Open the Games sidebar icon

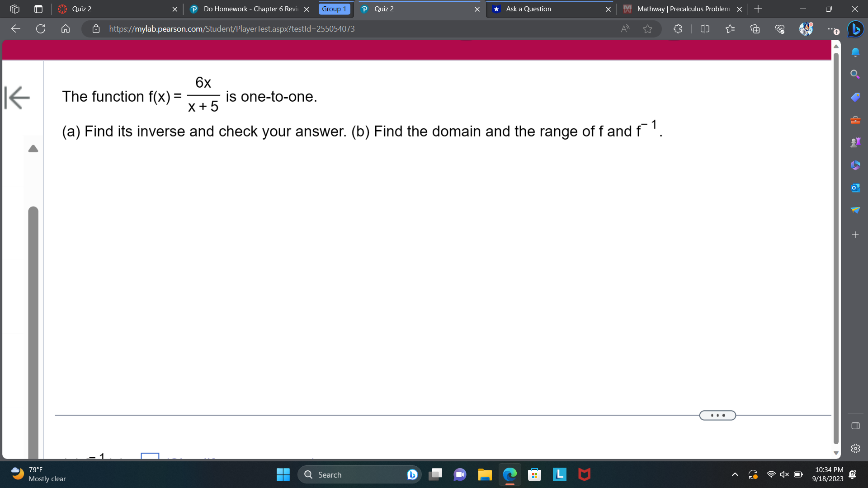pyautogui.click(x=855, y=141)
